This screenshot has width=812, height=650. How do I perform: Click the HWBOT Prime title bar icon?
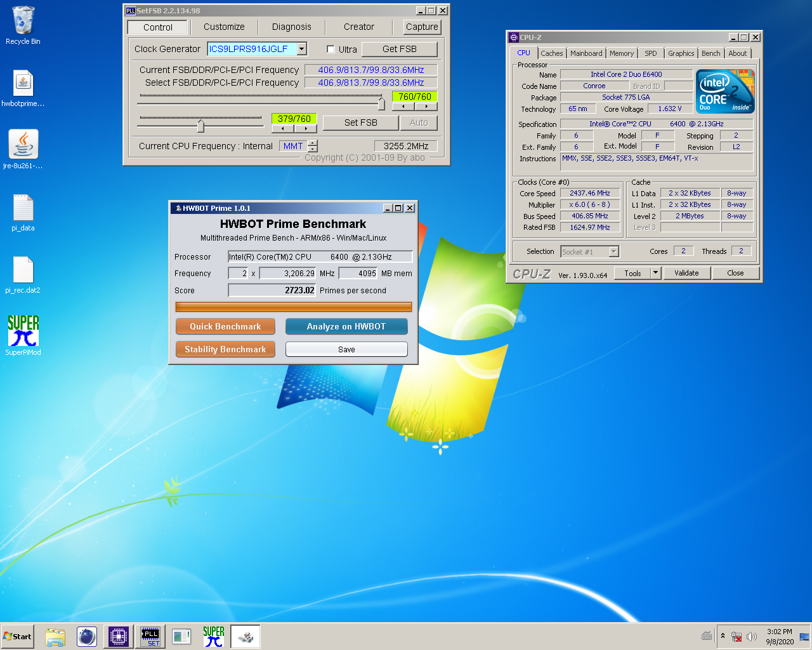tap(178, 208)
